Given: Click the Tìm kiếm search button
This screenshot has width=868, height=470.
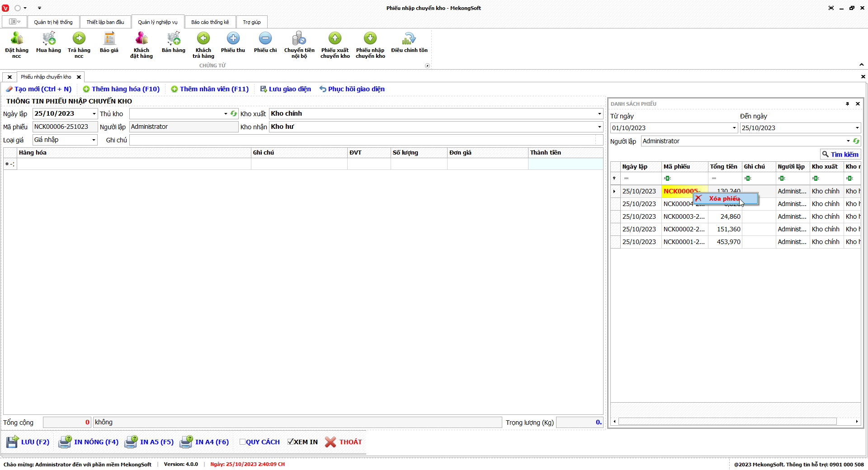Looking at the screenshot, I should [840, 155].
